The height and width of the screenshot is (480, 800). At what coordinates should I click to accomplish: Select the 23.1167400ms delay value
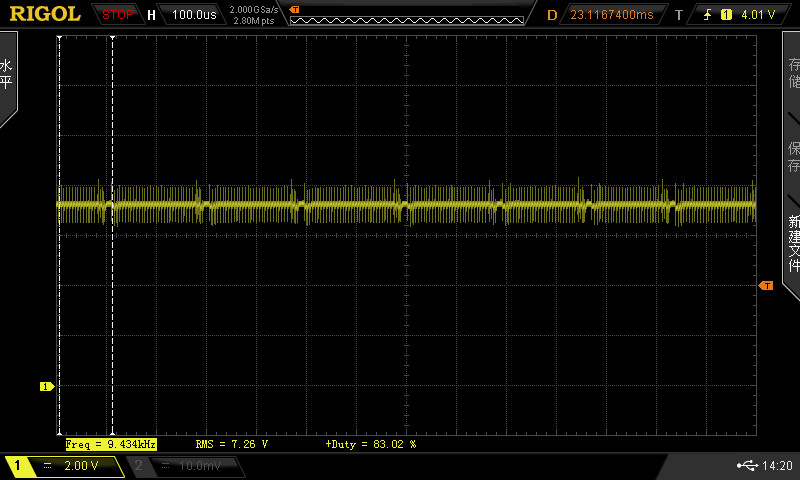pos(612,15)
